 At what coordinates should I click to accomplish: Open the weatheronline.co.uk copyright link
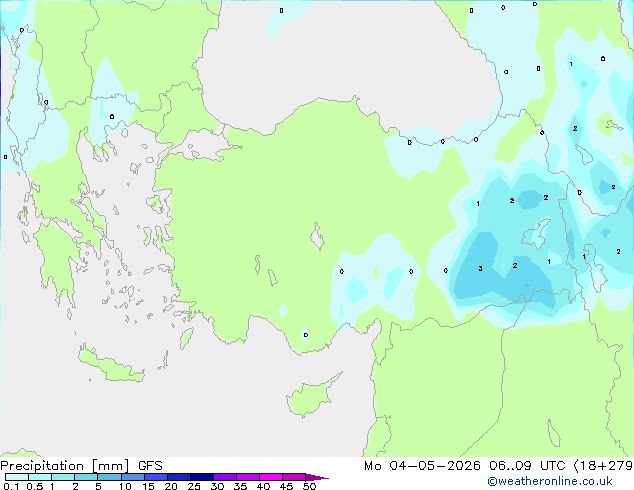(x=549, y=481)
